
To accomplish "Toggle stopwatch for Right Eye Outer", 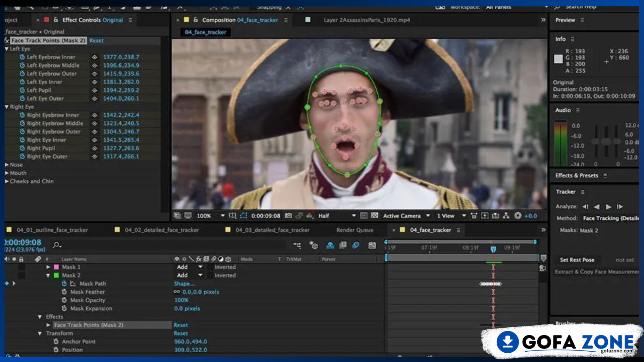I will point(22,157).
